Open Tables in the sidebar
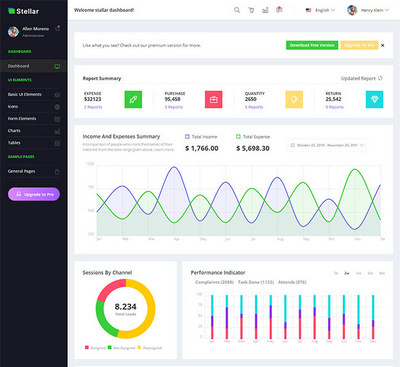This screenshot has height=367, width=400. (33, 143)
